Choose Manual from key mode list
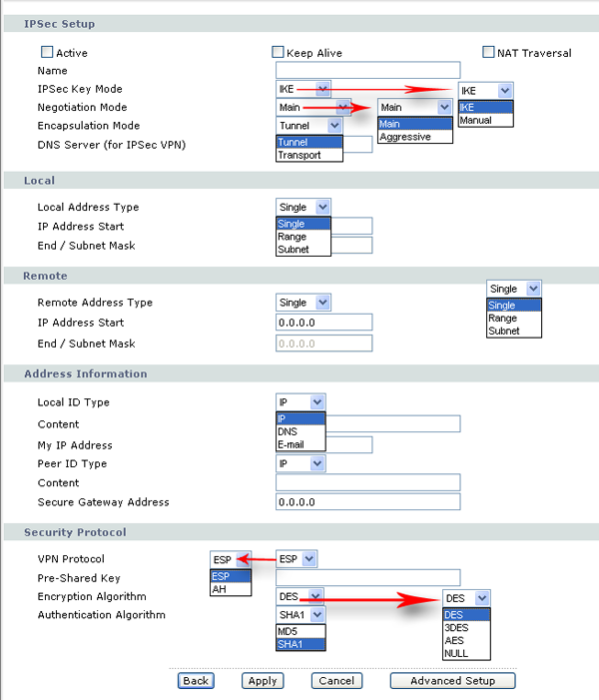Image resolution: width=599 pixels, height=700 pixels. pos(476,120)
